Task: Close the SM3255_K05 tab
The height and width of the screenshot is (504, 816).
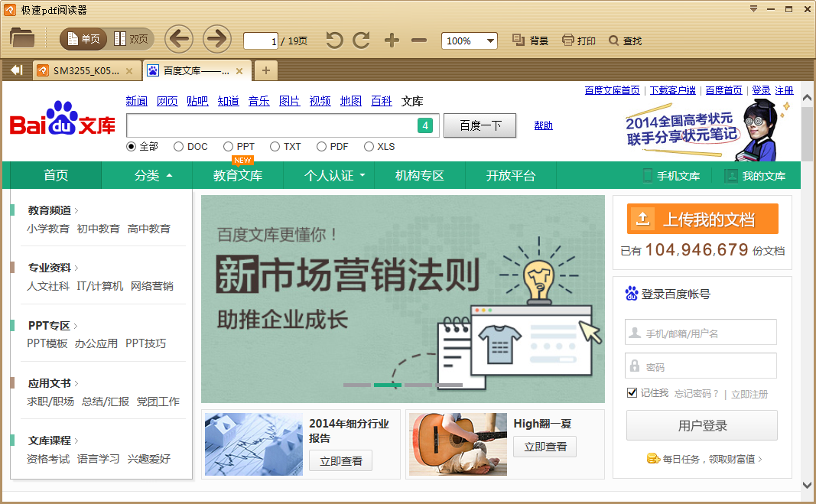Action: [x=129, y=71]
